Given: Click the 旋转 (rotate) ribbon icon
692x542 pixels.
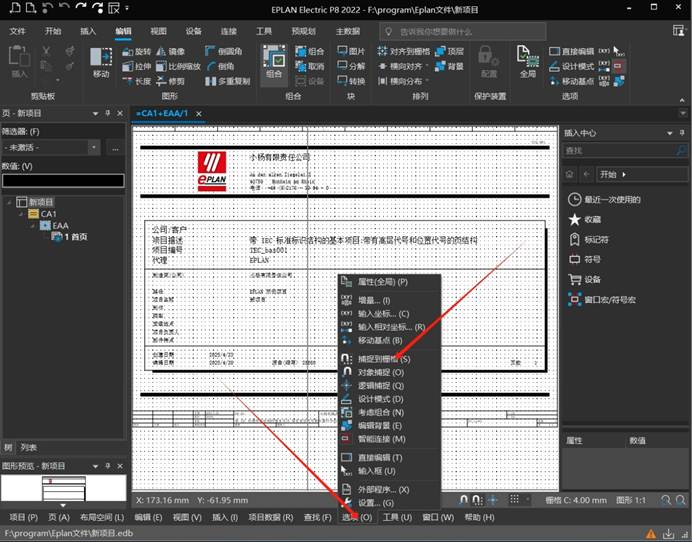Looking at the screenshot, I should (137, 52).
